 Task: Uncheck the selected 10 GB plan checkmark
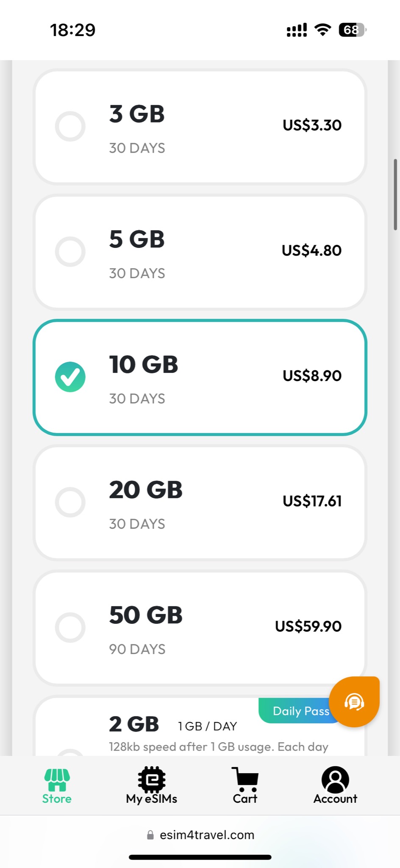click(x=70, y=377)
